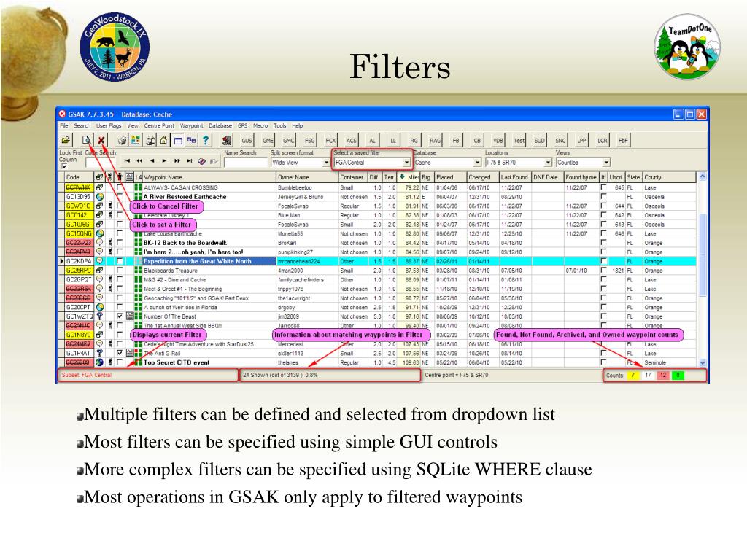Click the printer toolbar icon
This screenshot has width=747, height=560.
pyautogui.click(x=122, y=140)
